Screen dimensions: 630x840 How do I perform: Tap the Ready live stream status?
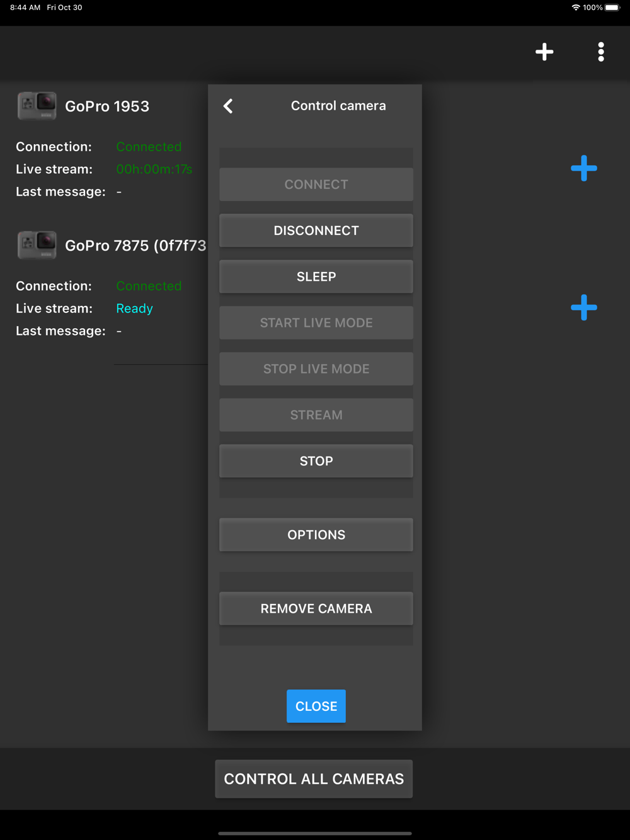pos(134,309)
